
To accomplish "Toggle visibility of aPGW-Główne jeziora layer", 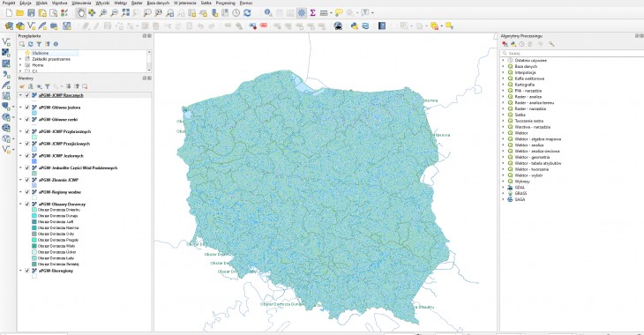I will [27, 108].
